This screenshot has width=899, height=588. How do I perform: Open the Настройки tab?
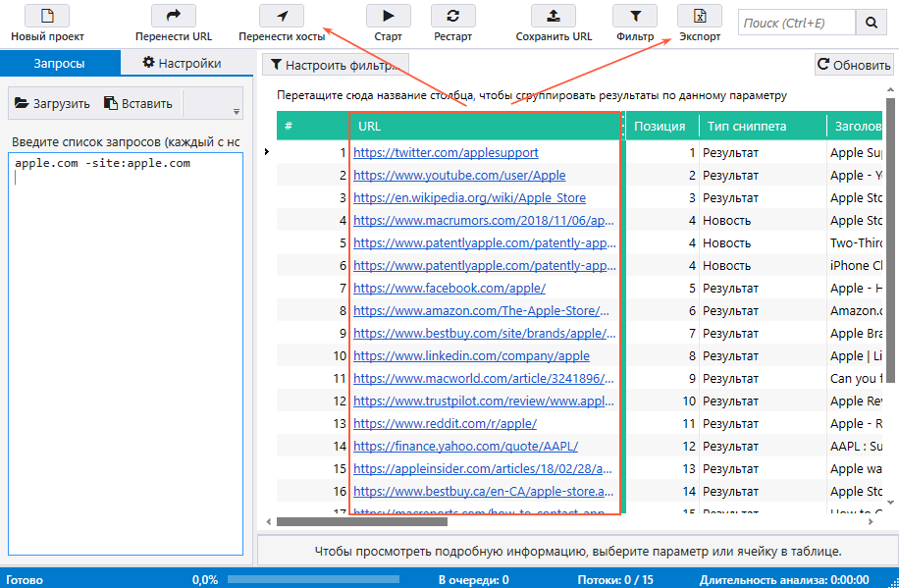pos(182,63)
